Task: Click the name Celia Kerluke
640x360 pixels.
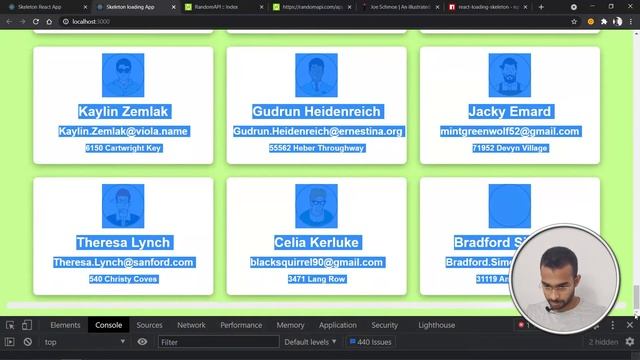Action: (316, 242)
